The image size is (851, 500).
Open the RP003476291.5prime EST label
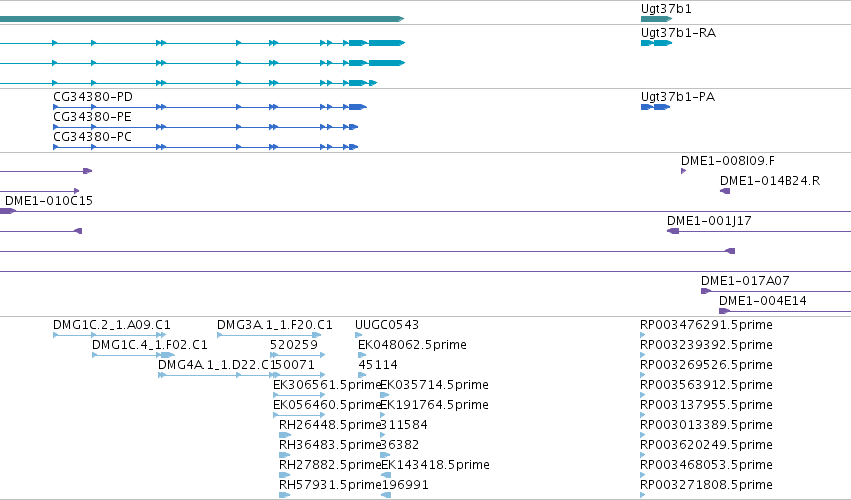(x=706, y=325)
